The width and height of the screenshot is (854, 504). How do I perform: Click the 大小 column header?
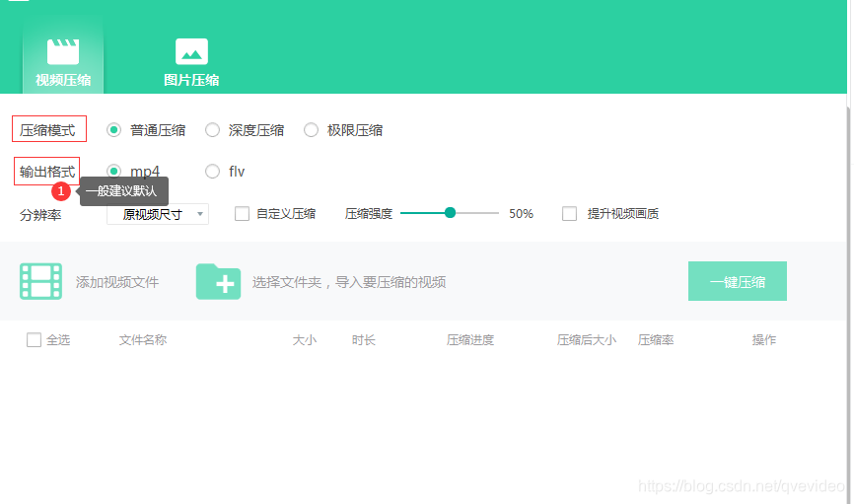coord(305,340)
